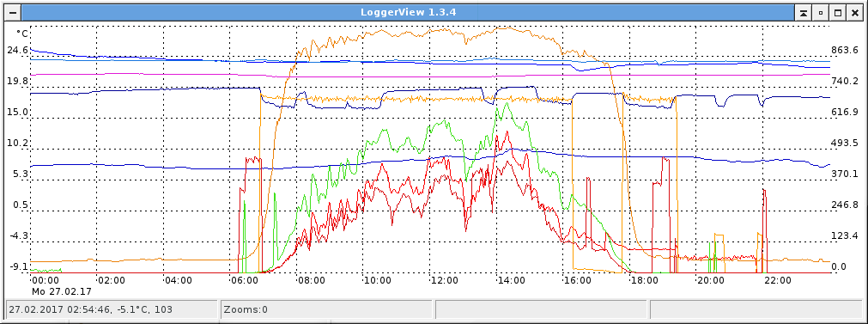The image size is (868, 324).
Task: Click the LoggerView 1.3.4 title text
Action: pyautogui.click(x=409, y=12)
